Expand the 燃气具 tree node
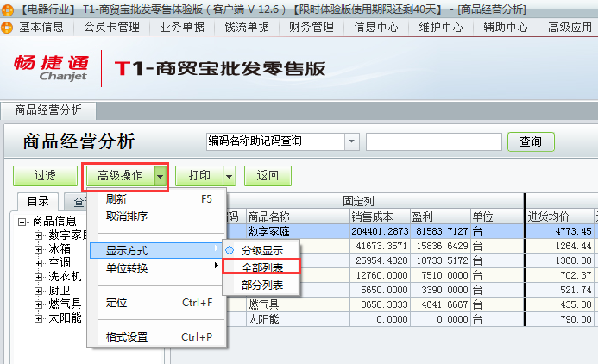This screenshot has height=364, width=598. pyautogui.click(x=38, y=304)
